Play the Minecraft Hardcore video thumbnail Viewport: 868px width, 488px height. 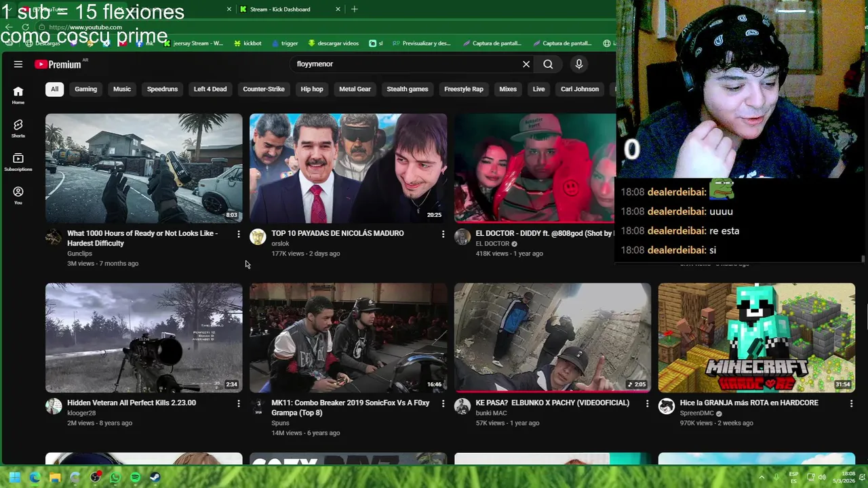757,338
